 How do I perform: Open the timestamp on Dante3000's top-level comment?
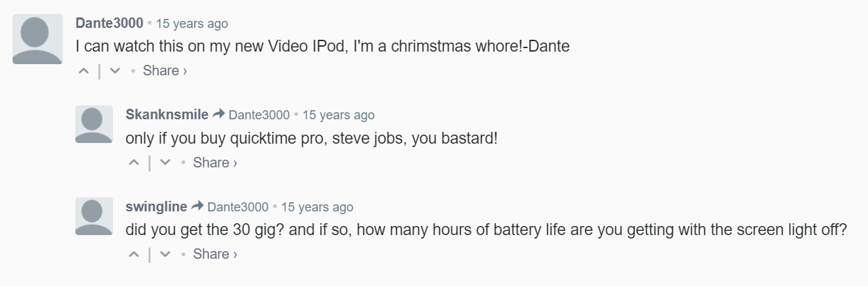click(192, 24)
